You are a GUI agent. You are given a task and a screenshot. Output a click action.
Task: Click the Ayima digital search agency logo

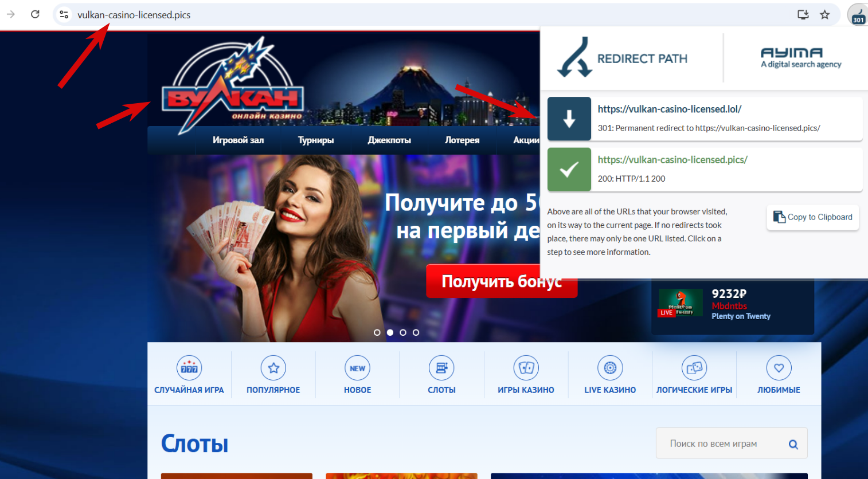[801, 58]
